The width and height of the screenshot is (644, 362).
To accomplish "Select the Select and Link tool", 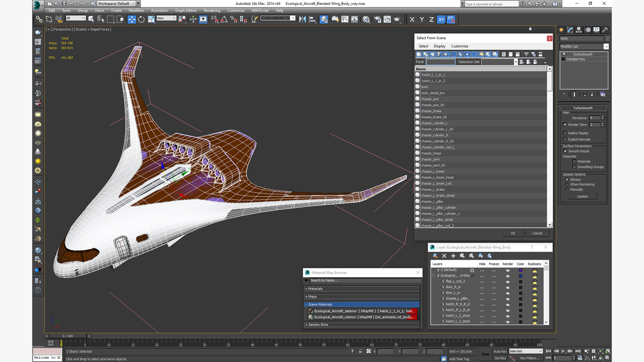I will (x=39, y=19).
